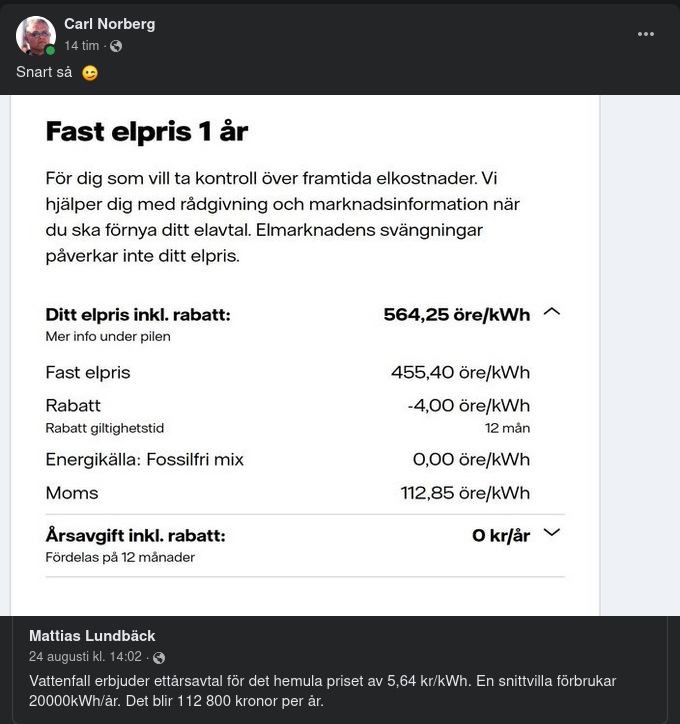This screenshot has width=680, height=724.
Task: Click the "Snart så" post caption
Action: (x=44, y=73)
